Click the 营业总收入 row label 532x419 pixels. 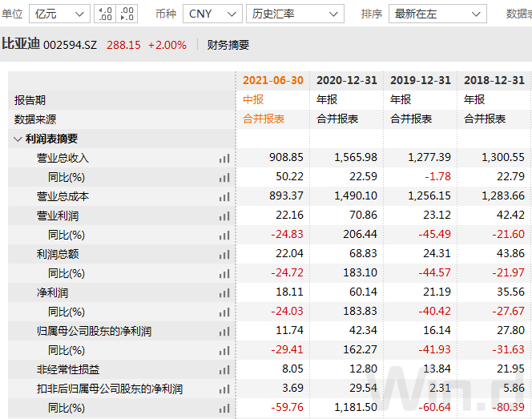coord(62,159)
